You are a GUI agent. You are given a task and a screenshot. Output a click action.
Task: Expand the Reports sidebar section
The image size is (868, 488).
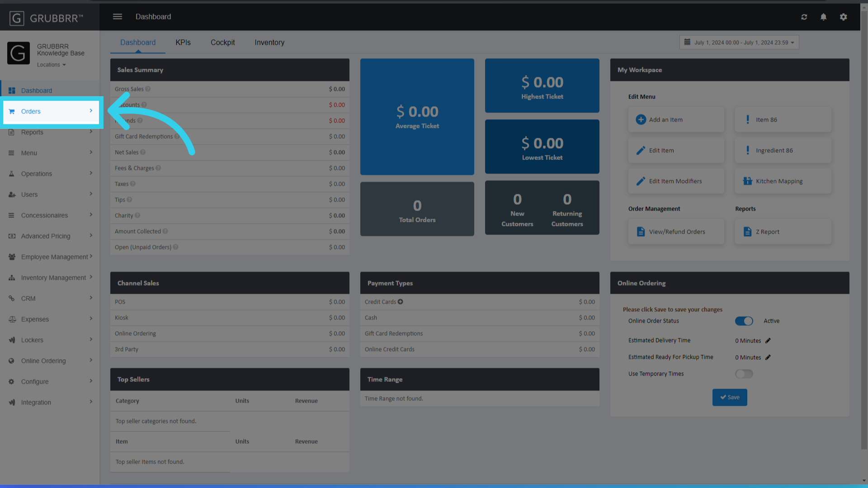32,132
